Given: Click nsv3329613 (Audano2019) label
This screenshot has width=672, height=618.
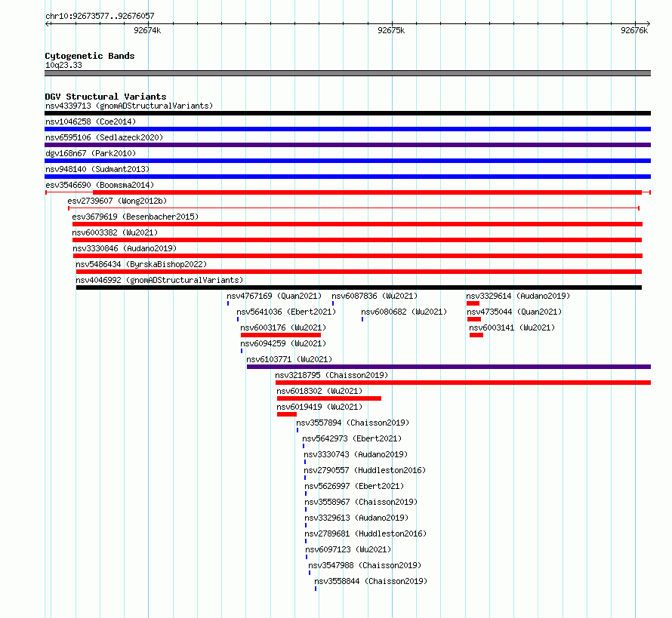Looking at the screenshot, I should (x=356, y=518).
